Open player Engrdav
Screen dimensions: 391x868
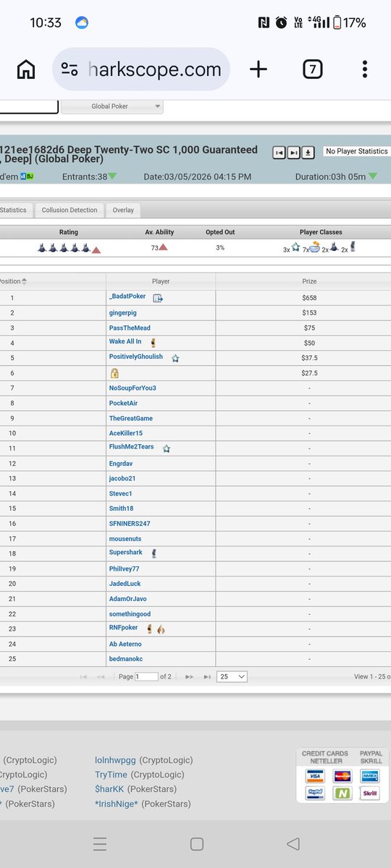point(121,464)
